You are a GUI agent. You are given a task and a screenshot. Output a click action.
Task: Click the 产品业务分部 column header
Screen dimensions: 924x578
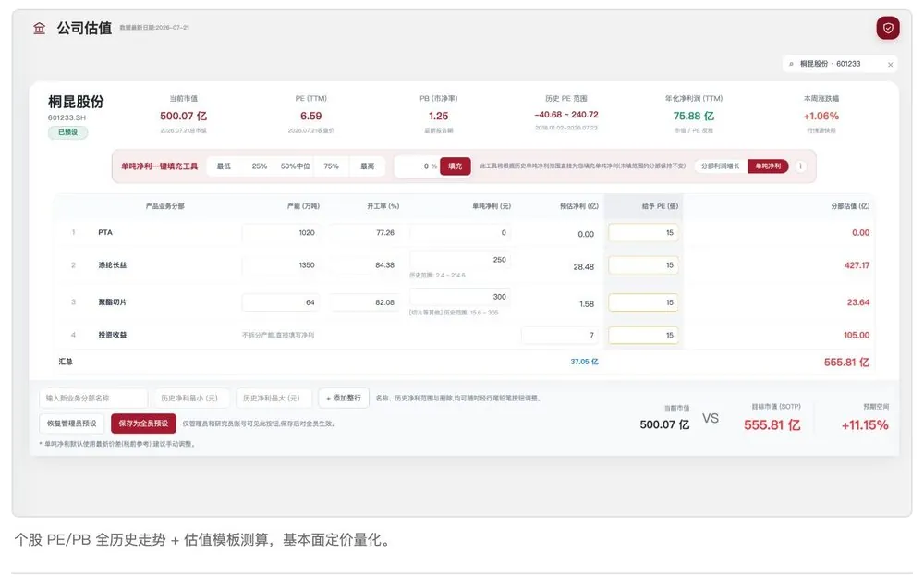(x=165, y=206)
